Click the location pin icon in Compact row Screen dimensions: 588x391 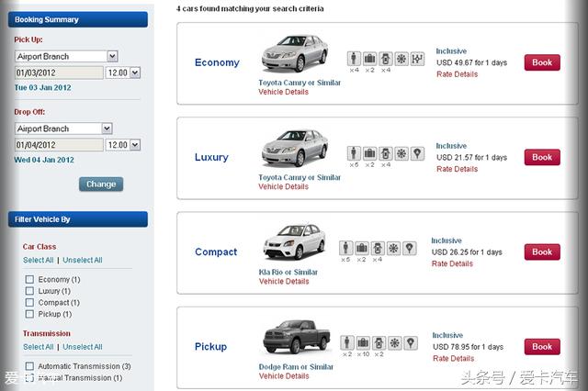click(x=409, y=248)
